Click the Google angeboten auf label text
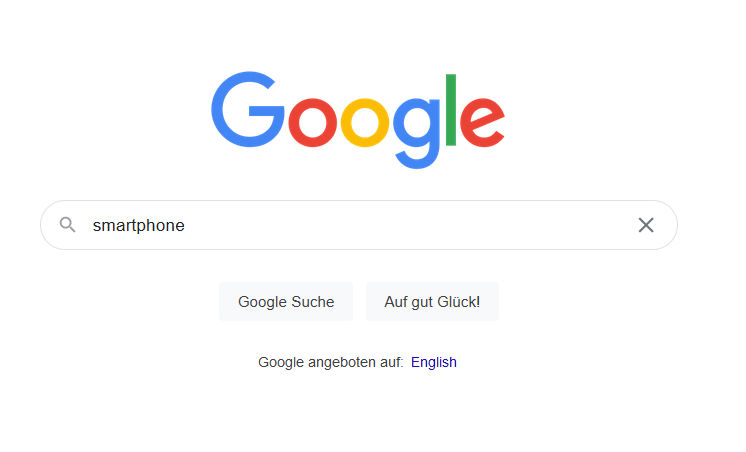746x452 pixels. [330, 362]
